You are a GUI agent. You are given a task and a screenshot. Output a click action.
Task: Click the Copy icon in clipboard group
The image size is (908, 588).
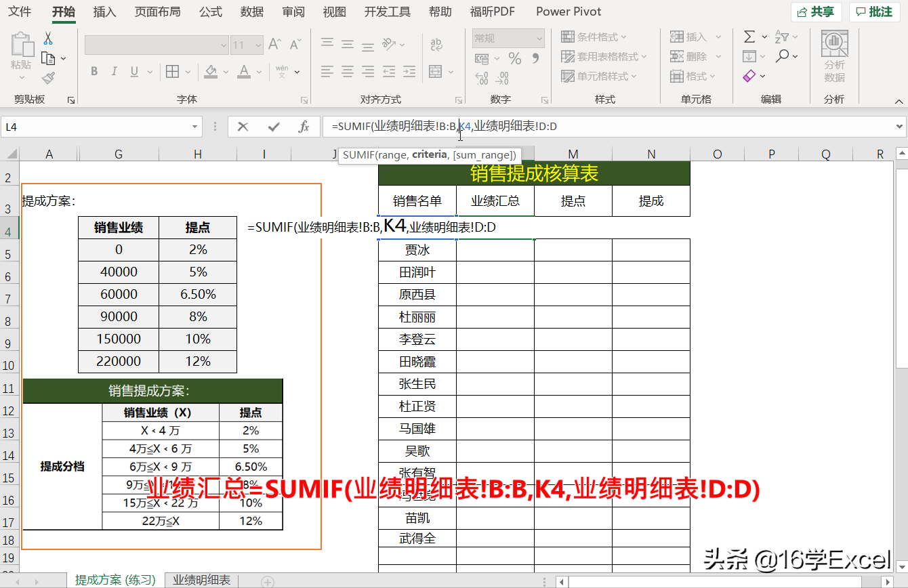[x=48, y=58]
